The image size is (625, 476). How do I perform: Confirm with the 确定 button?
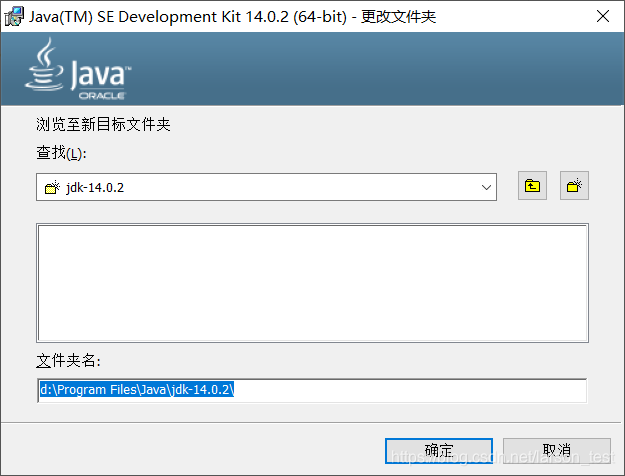click(439, 451)
